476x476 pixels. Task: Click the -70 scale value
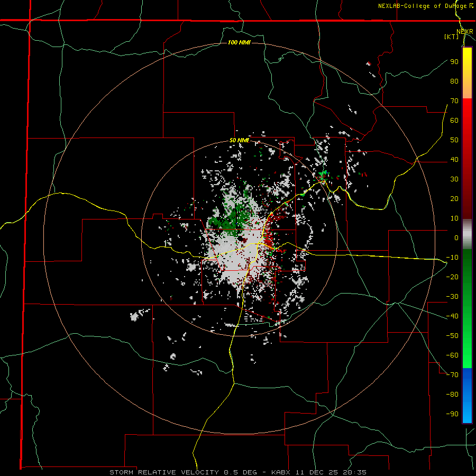(452, 375)
